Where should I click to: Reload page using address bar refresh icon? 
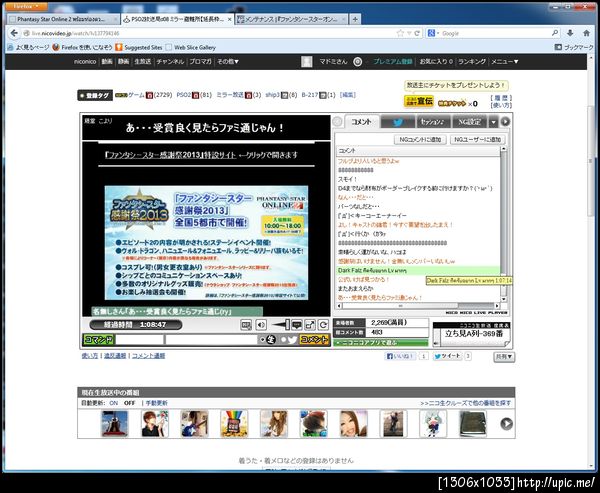pyautogui.click(x=417, y=33)
